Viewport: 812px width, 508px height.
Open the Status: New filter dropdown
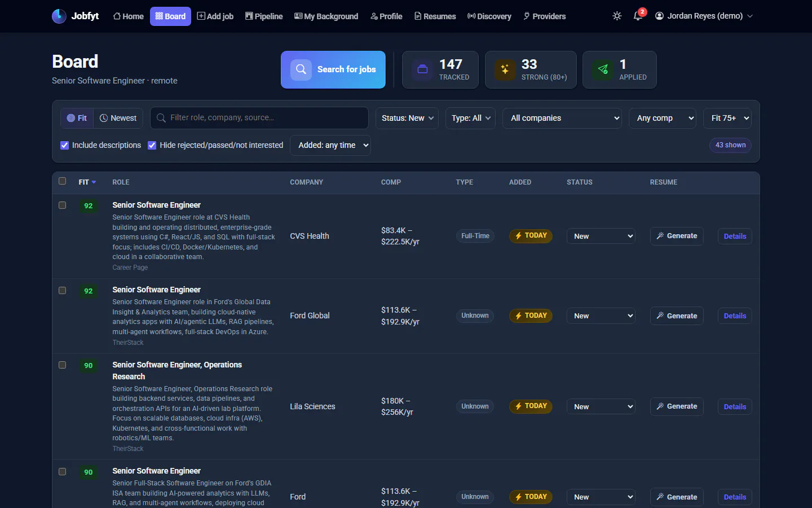[407, 118]
